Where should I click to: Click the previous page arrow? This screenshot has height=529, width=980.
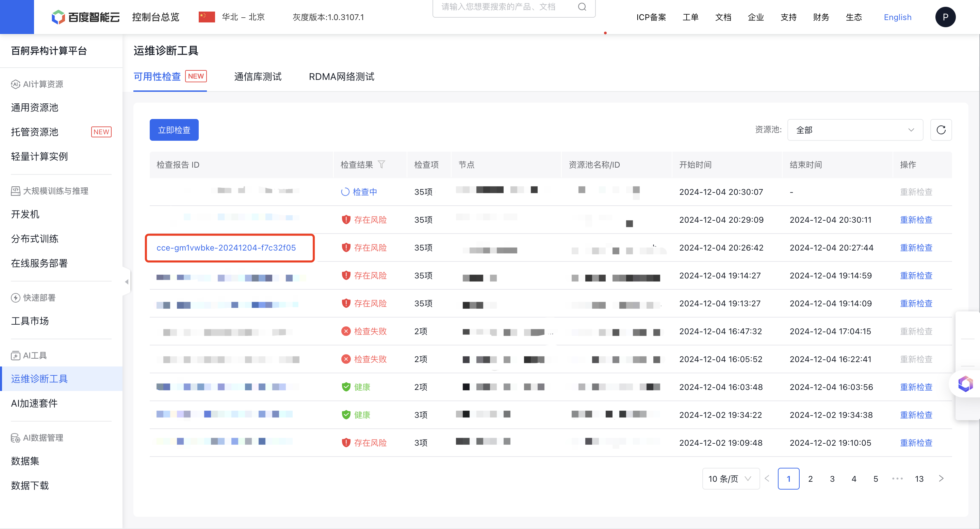click(767, 478)
